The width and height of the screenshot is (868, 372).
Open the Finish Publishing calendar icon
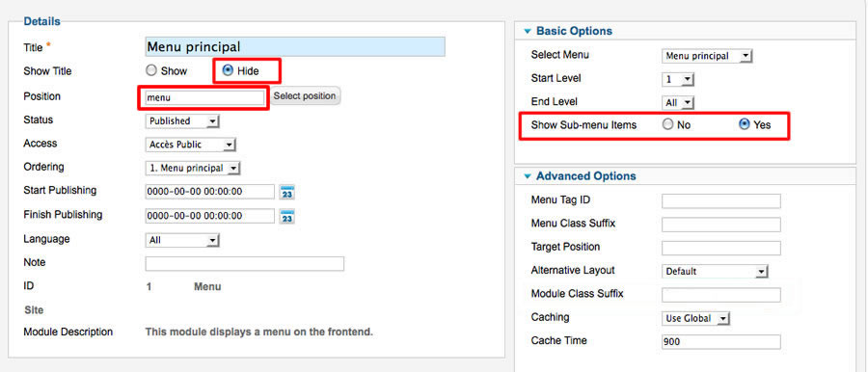[x=286, y=216]
